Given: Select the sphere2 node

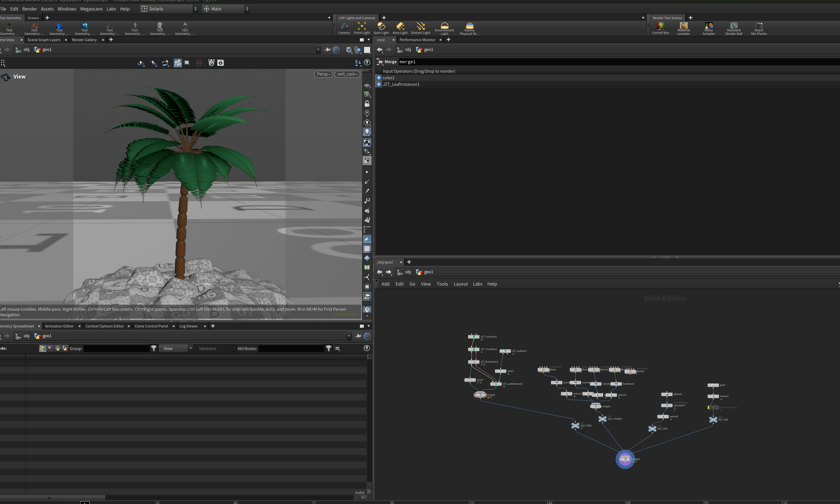Looking at the screenshot, I should coord(666,394).
